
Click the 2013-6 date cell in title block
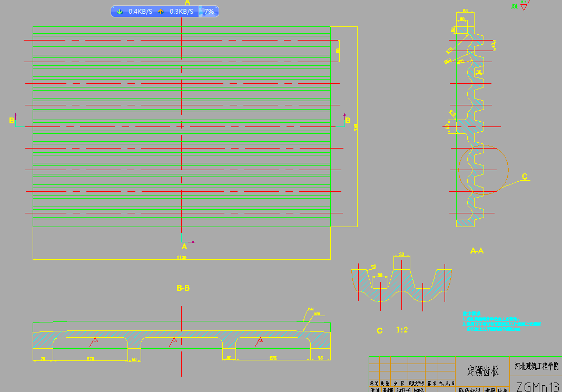pos(403,390)
